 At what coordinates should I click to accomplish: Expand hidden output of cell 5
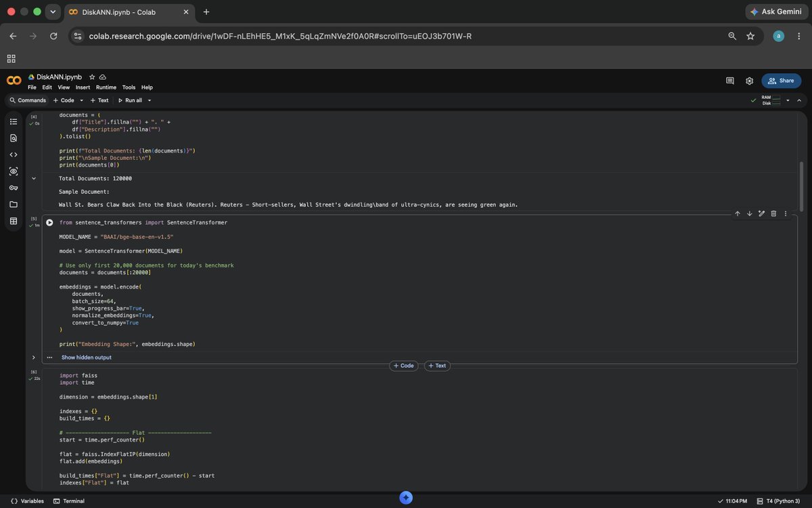pyautogui.click(x=34, y=357)
